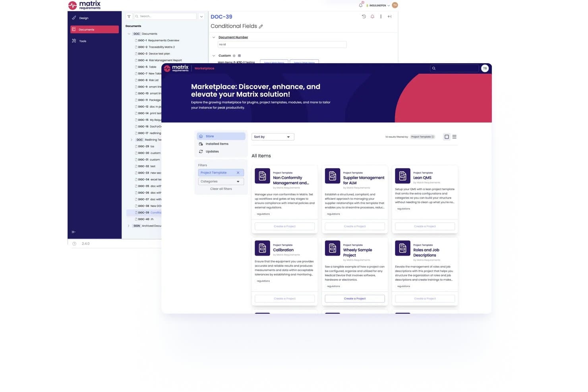
Task: Open the dropdown arrow beside the Documents search box
Action: (x=201, y=16)
